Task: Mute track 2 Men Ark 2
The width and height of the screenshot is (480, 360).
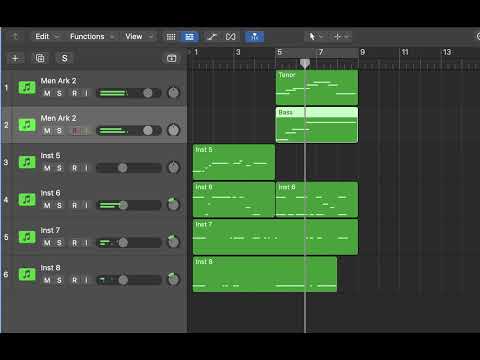Action: [47, 131]
